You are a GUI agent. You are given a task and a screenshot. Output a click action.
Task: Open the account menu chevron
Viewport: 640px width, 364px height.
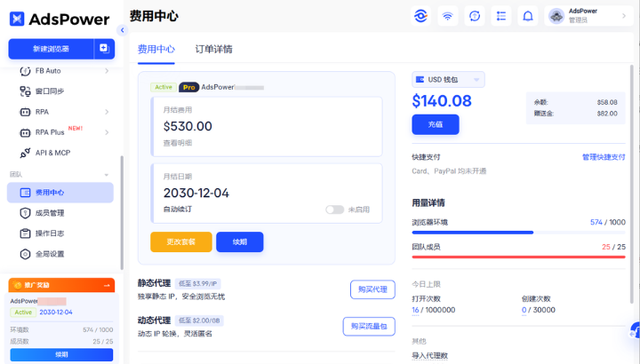624,16
